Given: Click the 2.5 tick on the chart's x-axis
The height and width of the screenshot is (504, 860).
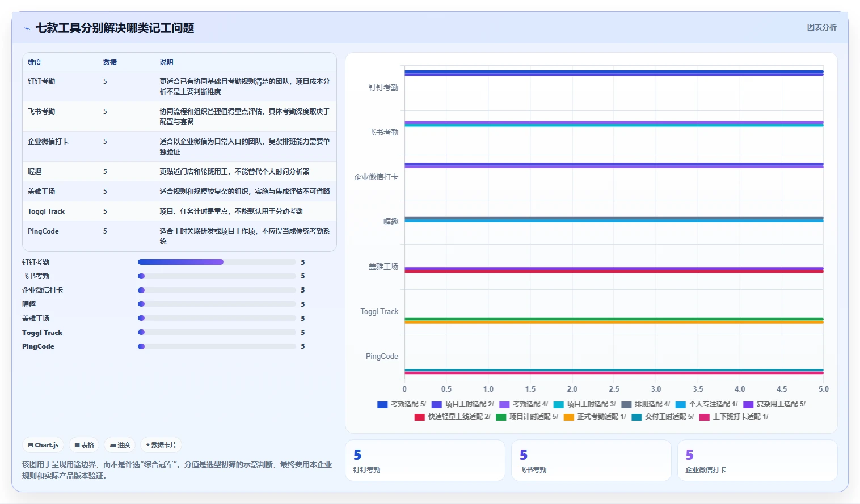Looking at the screenshot, I should pyautogui.click(x=614, y=389).
